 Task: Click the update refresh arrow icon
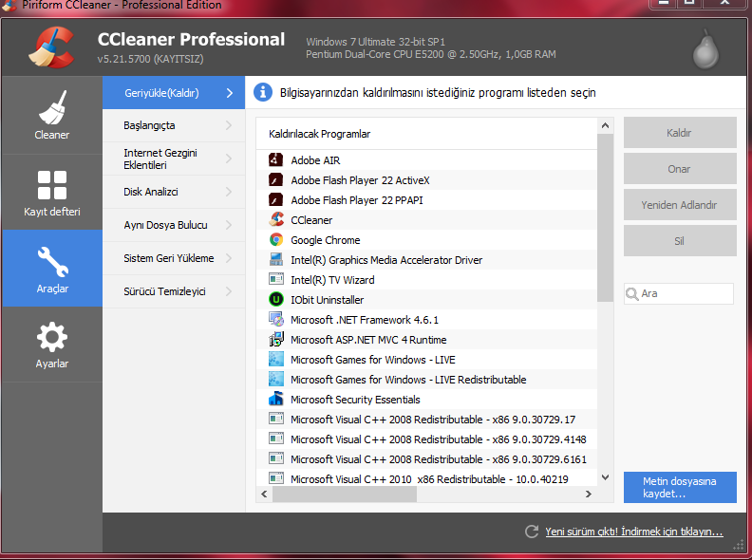[532, 532]
